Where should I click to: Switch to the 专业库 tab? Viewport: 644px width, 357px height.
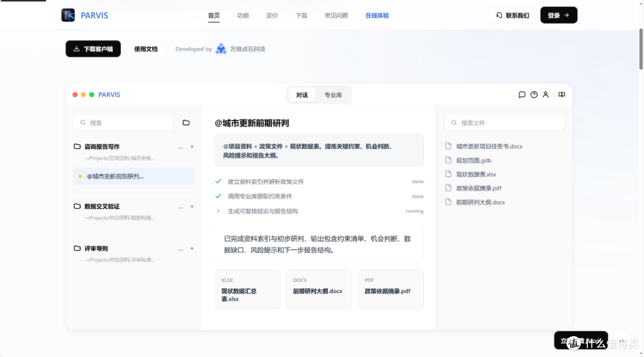[x=333, y=95]
